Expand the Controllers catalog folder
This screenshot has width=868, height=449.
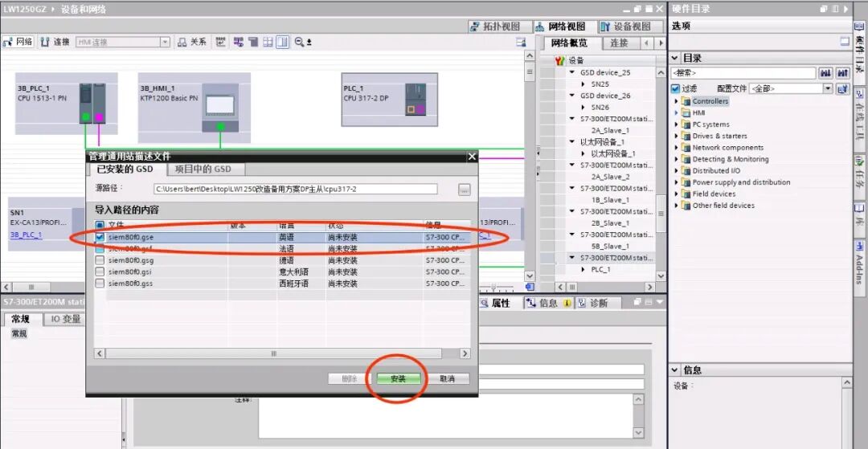(676, 101)
